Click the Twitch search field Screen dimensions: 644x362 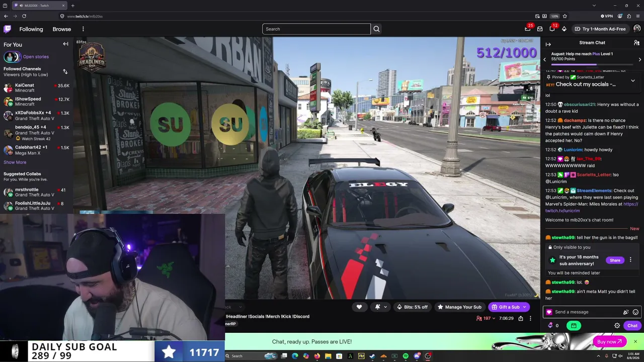point(316,29)
